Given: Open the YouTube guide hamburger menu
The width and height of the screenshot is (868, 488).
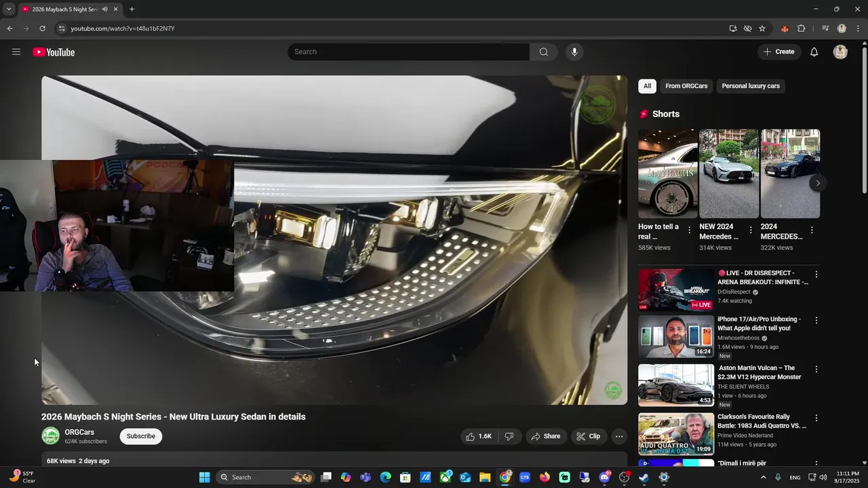Looking at the screenshot, I should point(16,52).
